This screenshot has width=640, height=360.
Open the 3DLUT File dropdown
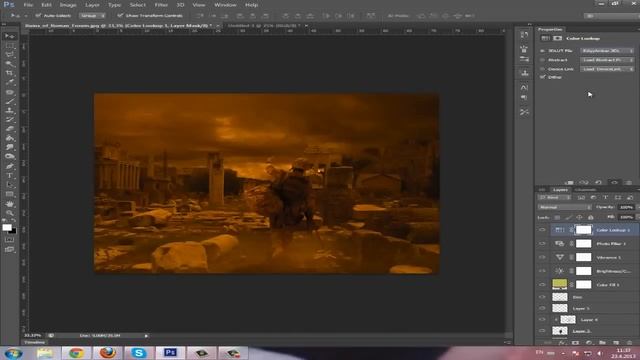(x=607, y=51)
